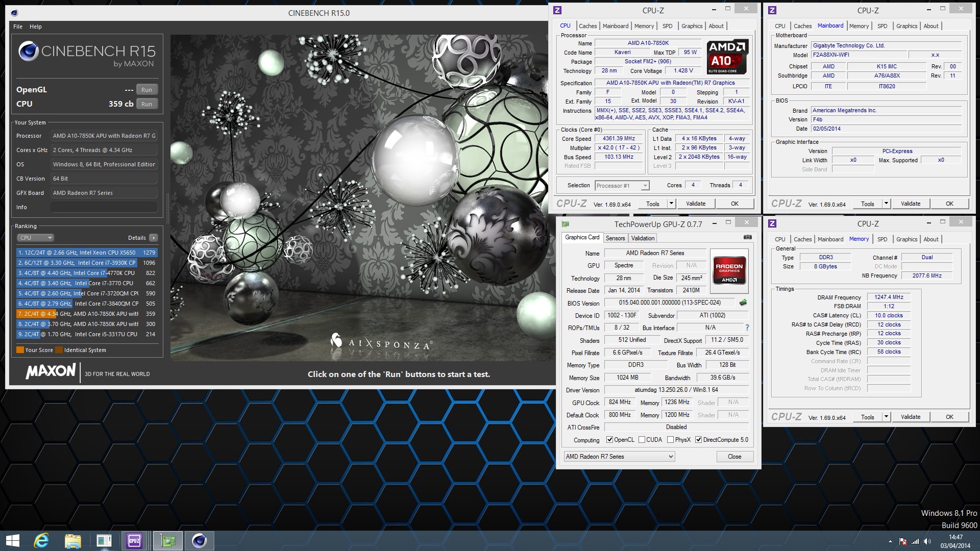The width and height of the screenshot is (980, 551).
Task: Click Close button in GPU-Z
Action: [734, 457]
